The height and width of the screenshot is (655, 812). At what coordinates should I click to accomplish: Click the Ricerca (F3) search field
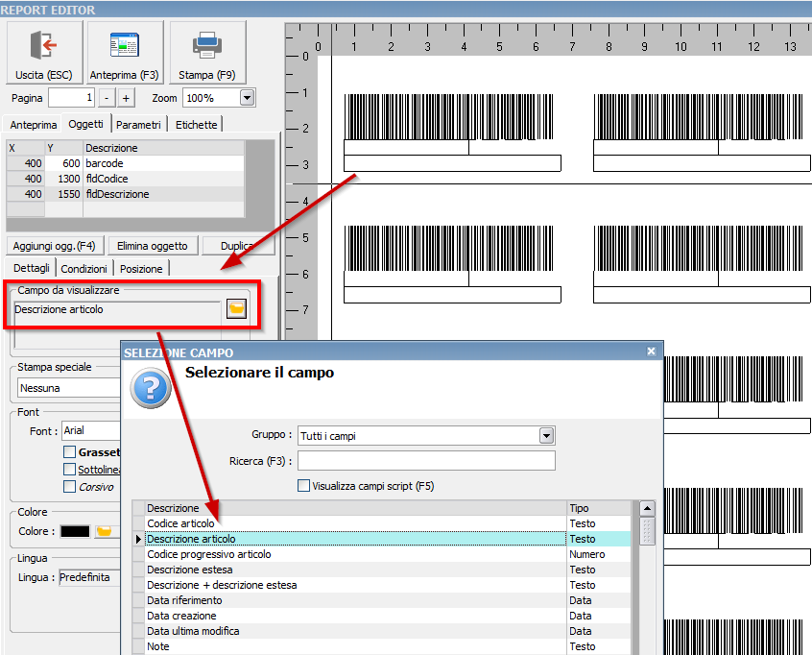pos(426,461)
